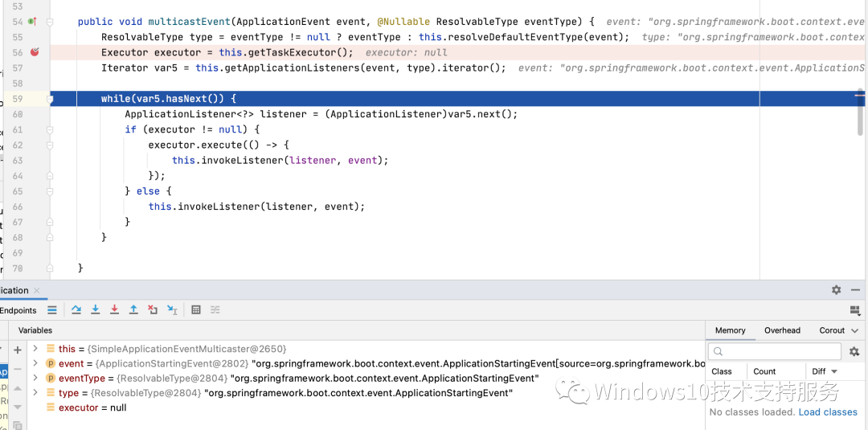Add a new watch with plus icon
The height and width of the screenshot is (430, 868).
17,350
